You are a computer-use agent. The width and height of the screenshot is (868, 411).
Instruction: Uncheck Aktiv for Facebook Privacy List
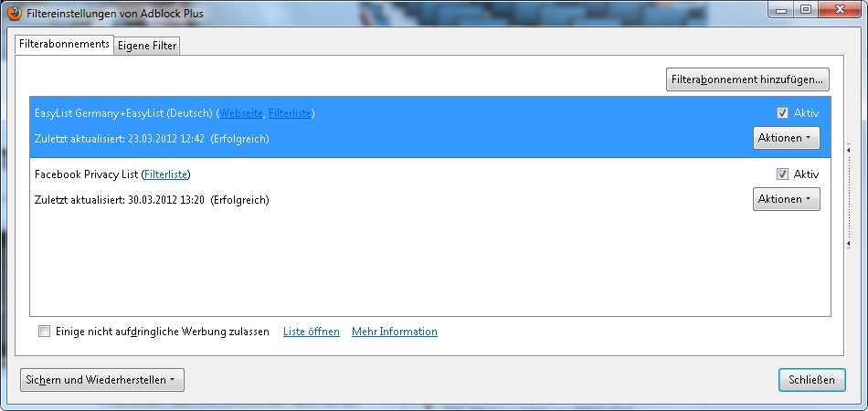(x=782, y=174)
